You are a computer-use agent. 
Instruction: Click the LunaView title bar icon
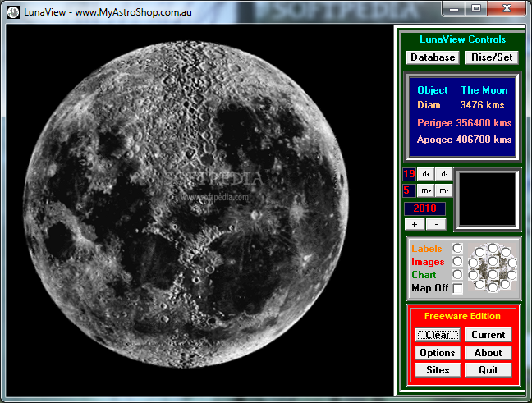[x=13, y=12]
